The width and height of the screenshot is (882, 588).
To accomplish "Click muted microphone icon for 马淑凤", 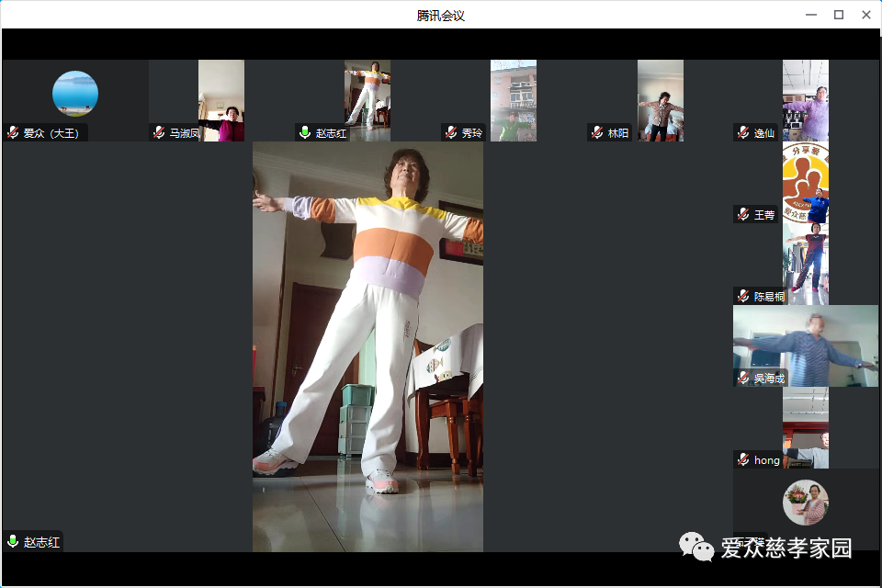I will pyautogui.click(x=159, y=133).
